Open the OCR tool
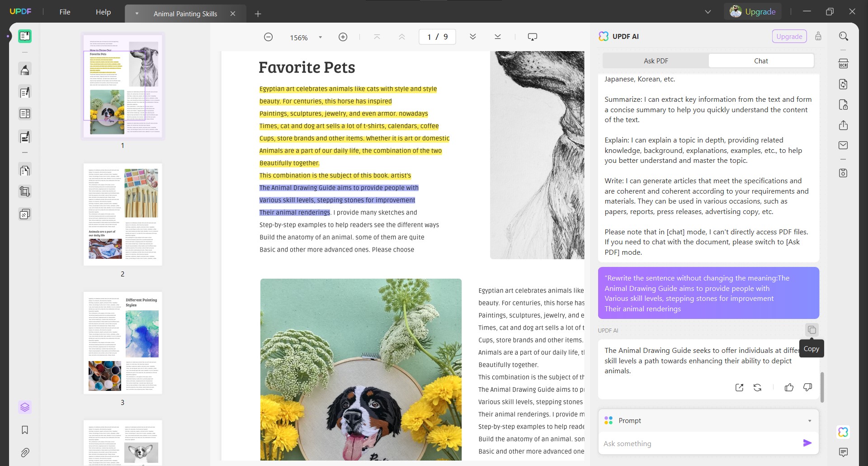This screenshot has width=868, height=466. coord(844,63)
